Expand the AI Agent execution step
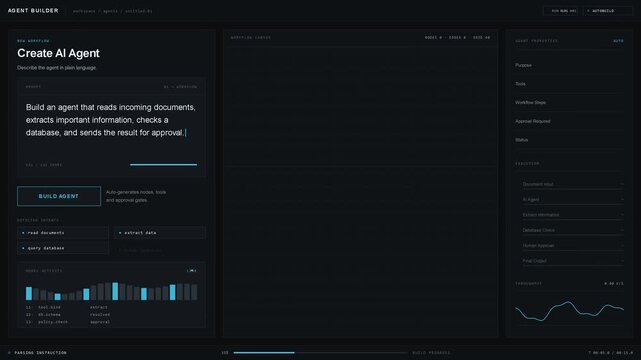This screenshot has height=360, width=641. click(573, 199)
